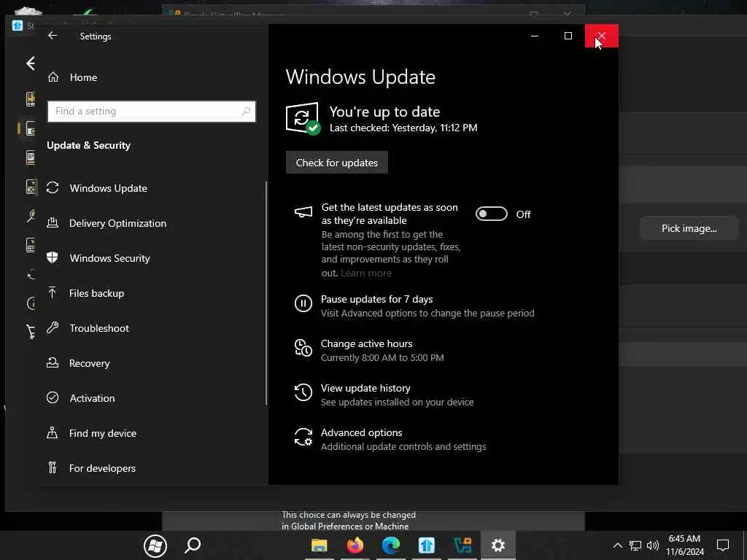
Task: Close the Settings window
Action: pos(602,36)
